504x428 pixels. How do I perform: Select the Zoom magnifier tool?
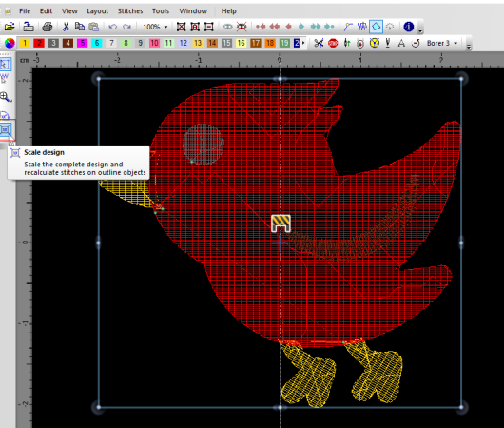(5, 96)
